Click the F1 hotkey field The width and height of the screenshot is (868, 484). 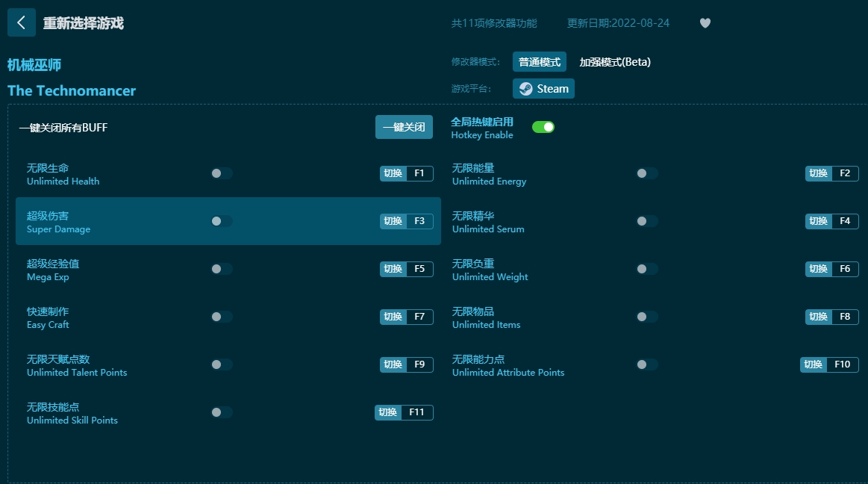419,173
